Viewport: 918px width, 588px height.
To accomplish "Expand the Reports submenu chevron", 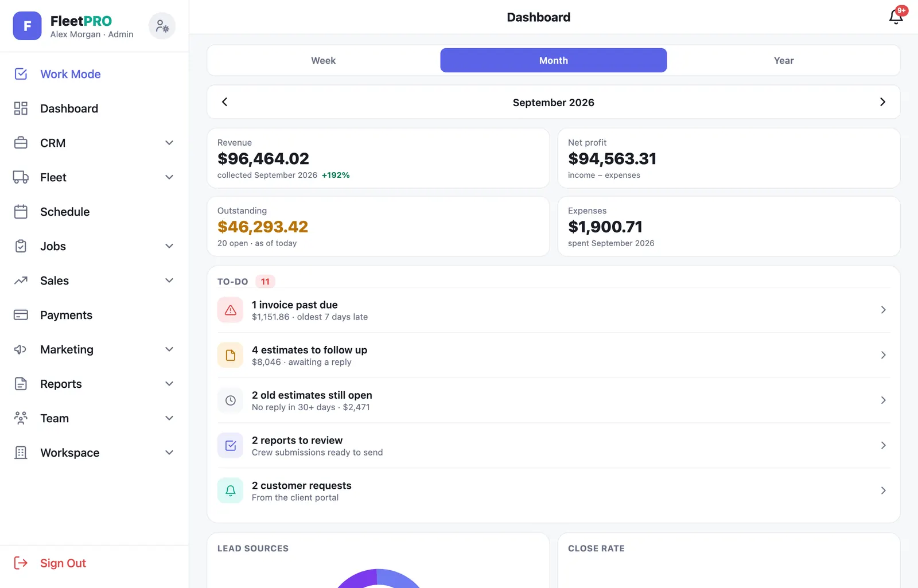I will tap(169, 384).
